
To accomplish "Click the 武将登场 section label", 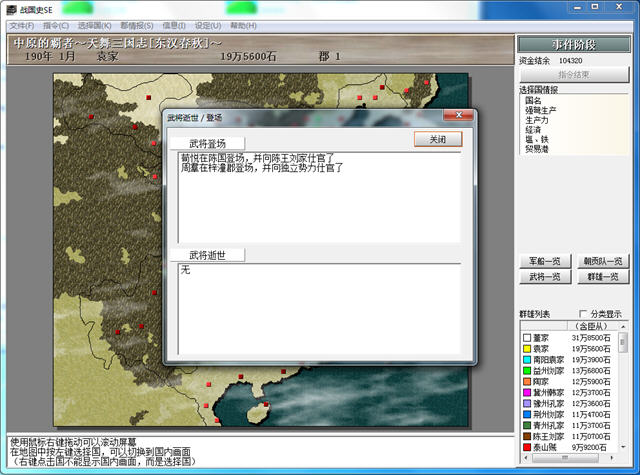I will [207, 144].
